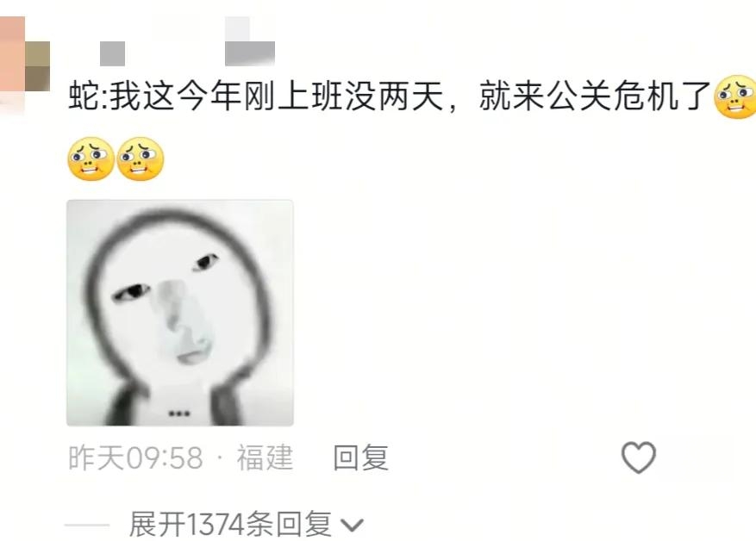Tap the 福建 location label
Image resolution: width=756 pixels, height=541 pixels.
265,457
